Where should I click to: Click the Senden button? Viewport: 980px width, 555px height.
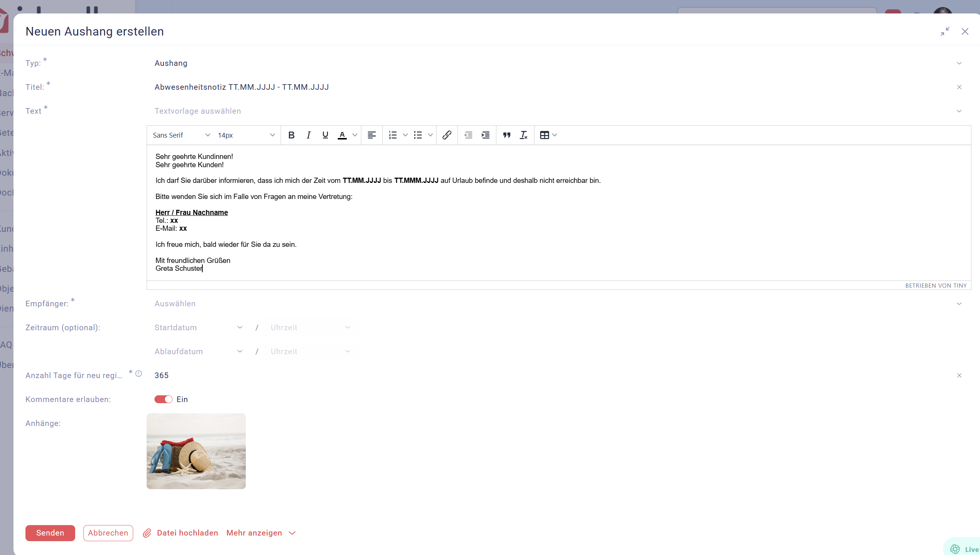pos(50,533)
